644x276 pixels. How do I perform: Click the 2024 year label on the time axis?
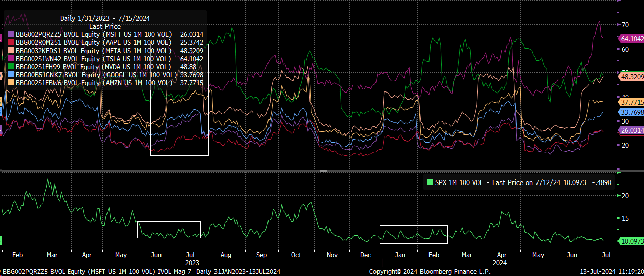click(x=499, y=263)
